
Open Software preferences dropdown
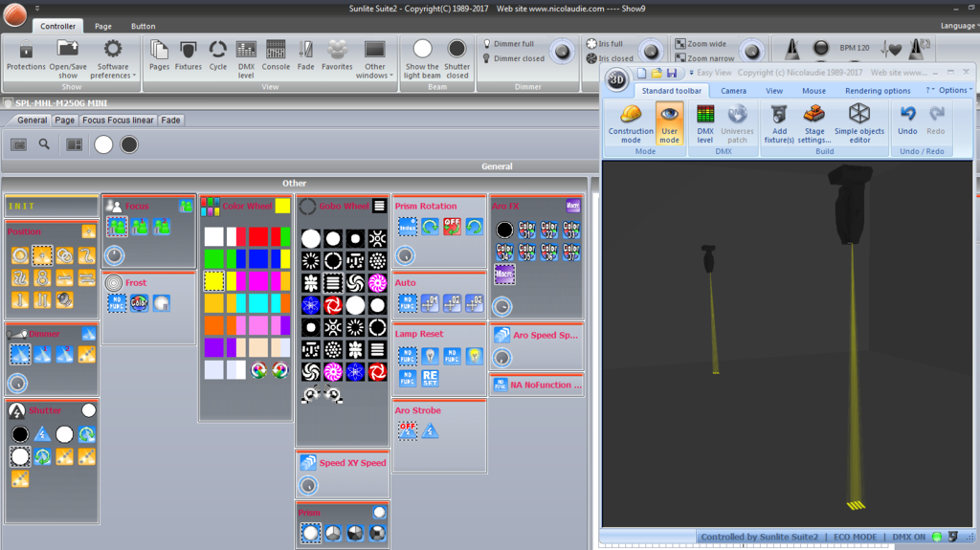[x=113, y=59]
